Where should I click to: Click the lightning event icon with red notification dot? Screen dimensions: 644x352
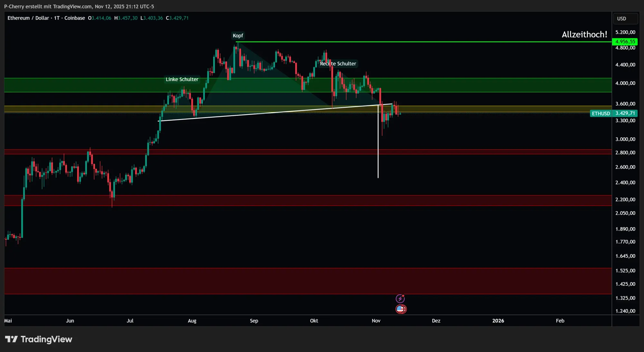(x=400, y=299)
